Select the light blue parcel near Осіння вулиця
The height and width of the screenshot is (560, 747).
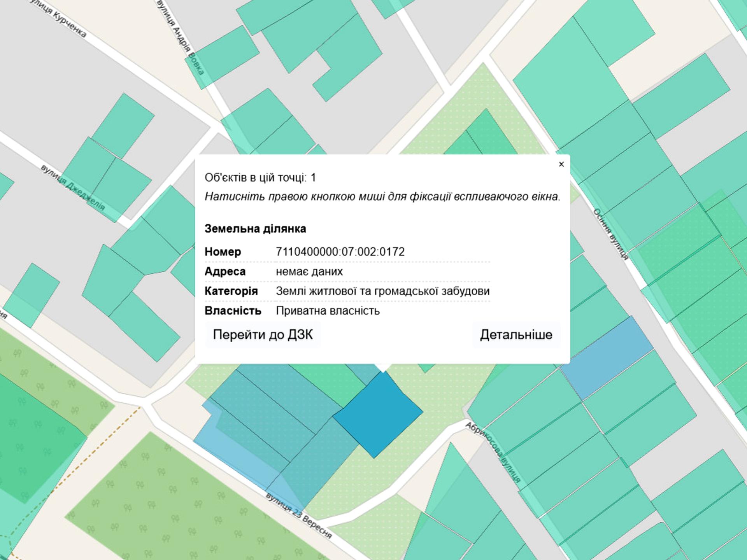click(607, 358)
